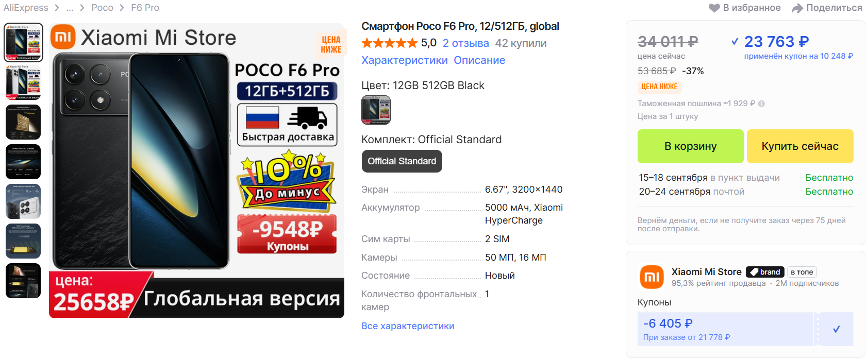Click the share arrow icon
Image resolution: width=868 pixels, height=359 pixels.
click(798, 8)
